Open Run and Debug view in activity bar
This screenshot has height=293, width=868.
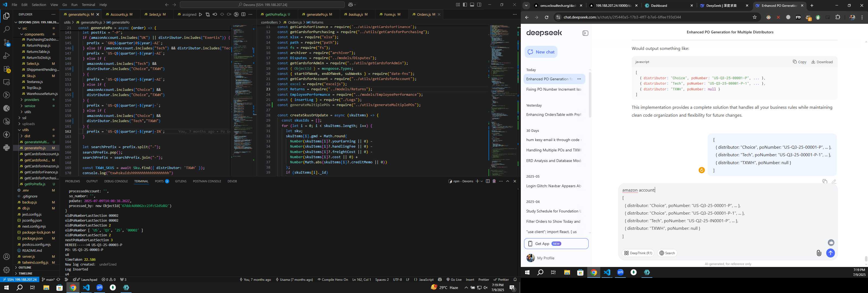click(x=7, y=56)
